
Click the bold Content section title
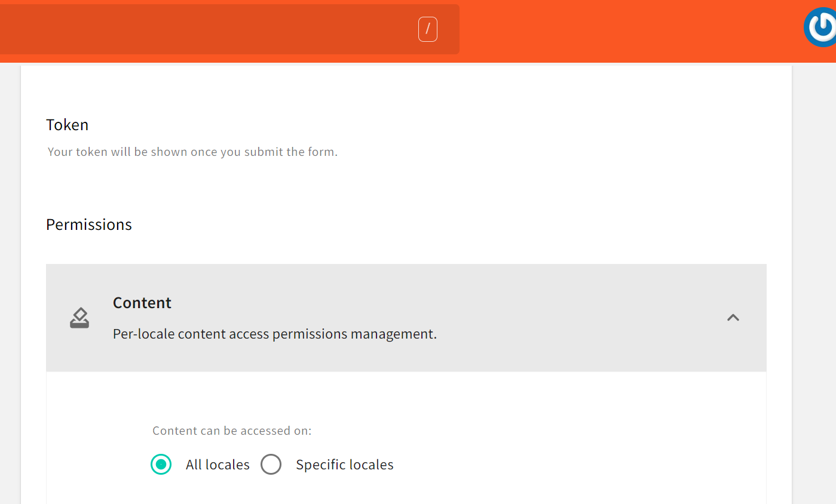coord(142,303)
